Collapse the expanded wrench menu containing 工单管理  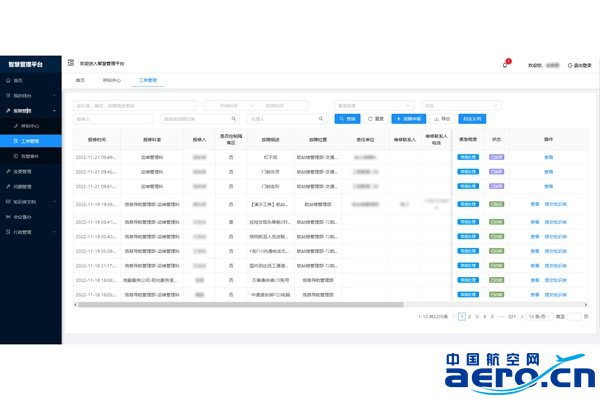(x=31, y=111)
